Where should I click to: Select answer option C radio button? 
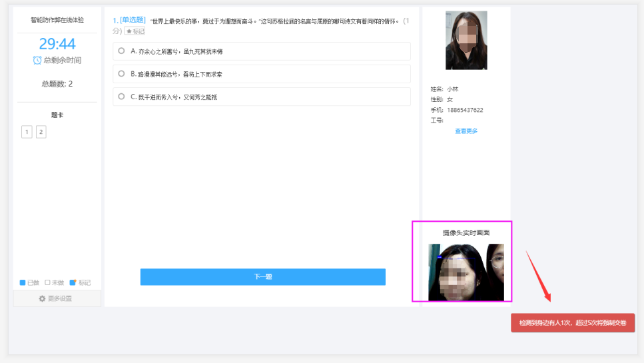(121, 97)
